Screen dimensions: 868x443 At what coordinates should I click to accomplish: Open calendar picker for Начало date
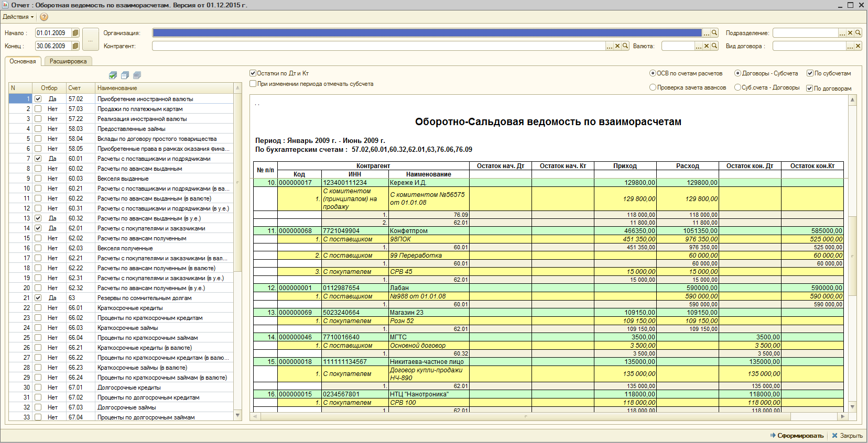[x=75, y=33]
